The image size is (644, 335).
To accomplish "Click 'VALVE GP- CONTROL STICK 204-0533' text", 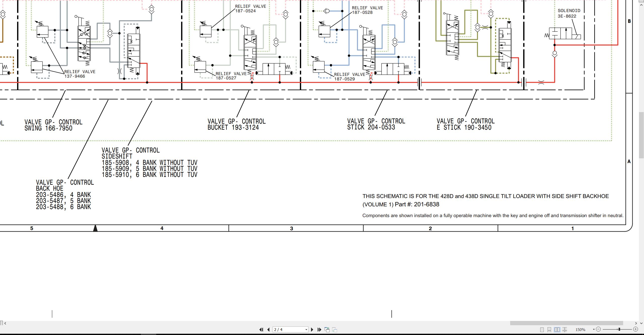I will pos(376,124).
